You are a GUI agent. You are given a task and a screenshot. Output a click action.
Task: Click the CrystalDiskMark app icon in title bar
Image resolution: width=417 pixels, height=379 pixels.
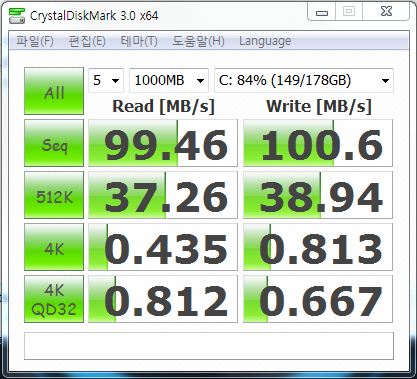coord(17,16)
